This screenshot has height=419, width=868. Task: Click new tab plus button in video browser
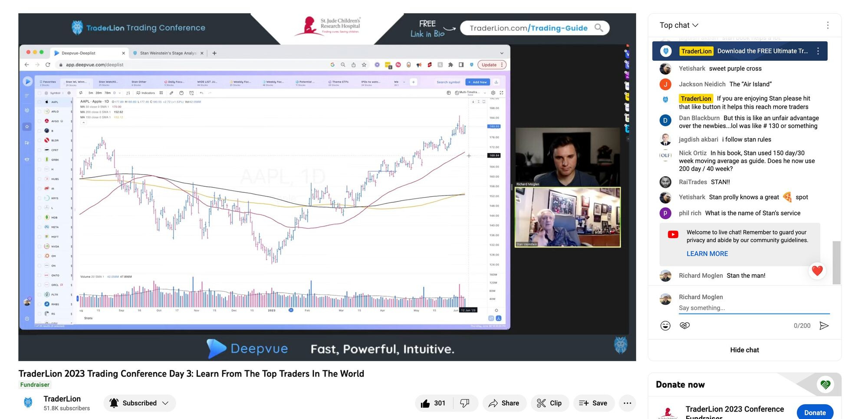[x=214, y=53]
